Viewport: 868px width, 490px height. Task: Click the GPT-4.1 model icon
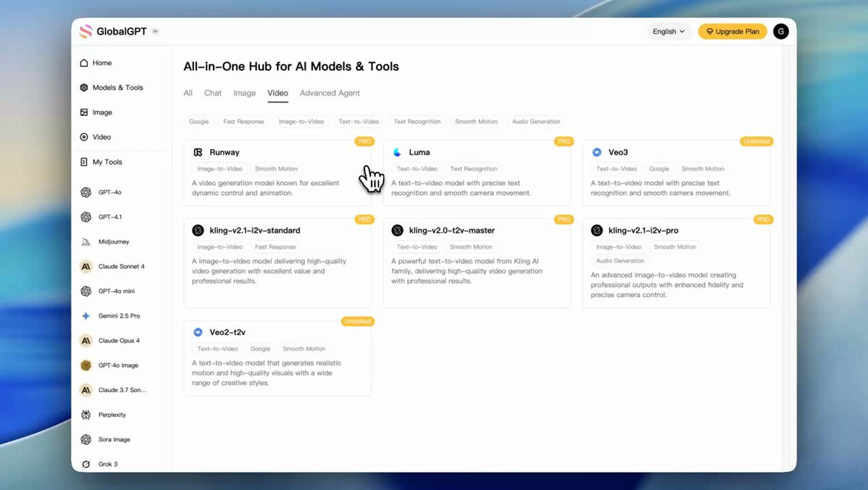(x=85, y=217)
